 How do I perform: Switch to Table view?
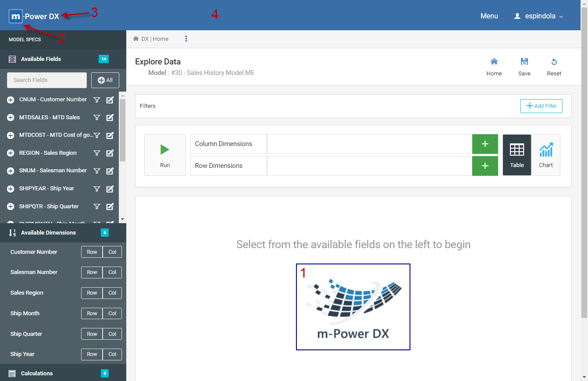point(517,155)
